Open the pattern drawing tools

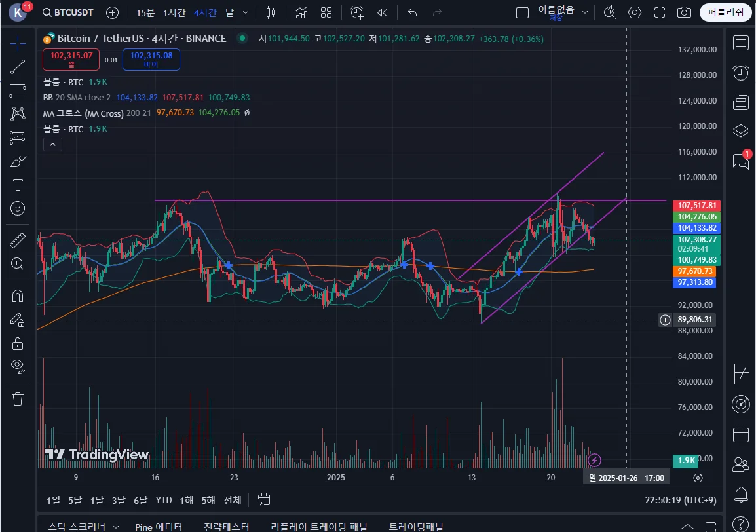[18, 114]
